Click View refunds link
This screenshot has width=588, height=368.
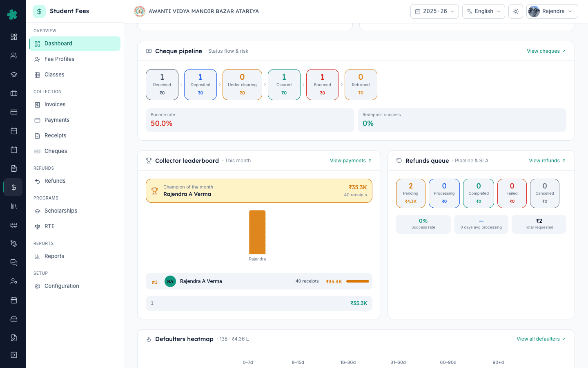pos(547,161)
